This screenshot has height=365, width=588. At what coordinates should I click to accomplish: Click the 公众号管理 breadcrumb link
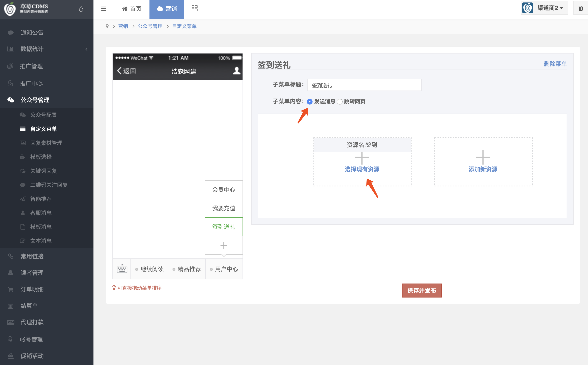pos(150,26)
